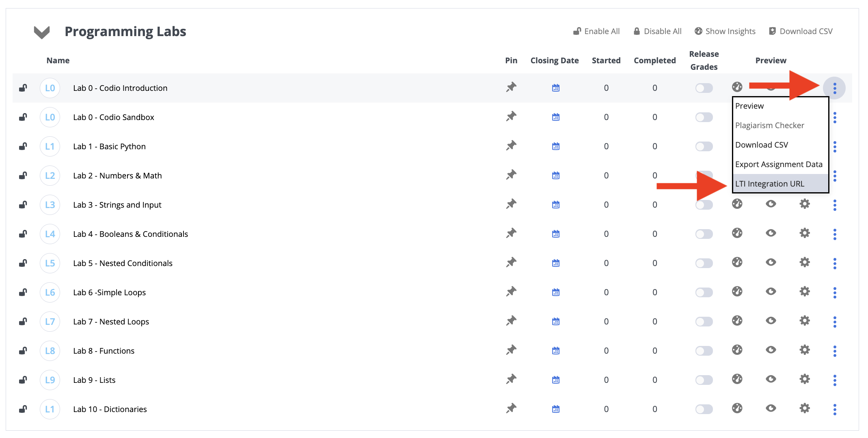Screen dimensions: 868x438
Task: Open the three-dot menu for Lab 0 - Codio Introduction
Action: click(x=835, y=88)
